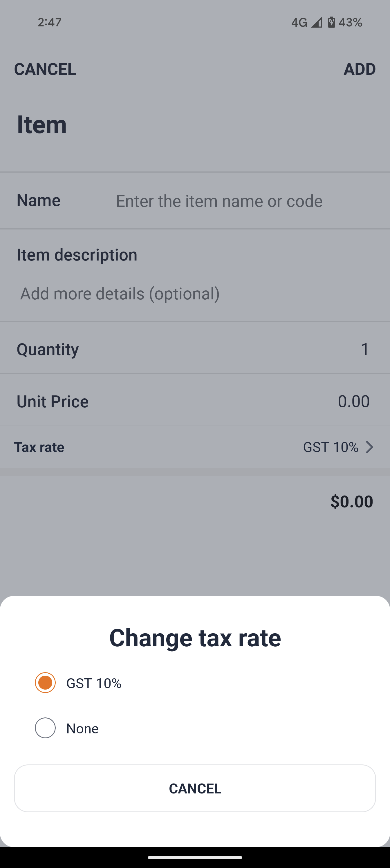Tap the signal strength icon

pos(316,22)
